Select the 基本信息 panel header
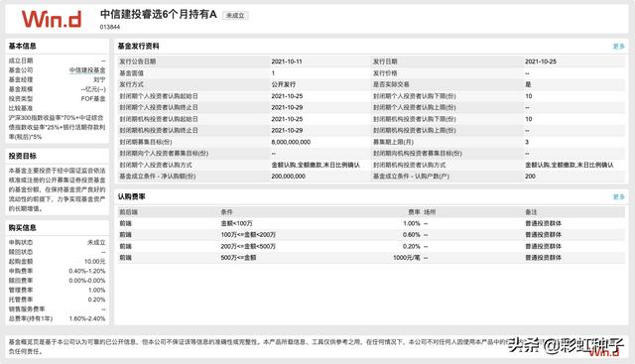 click(x=23, y=47)
